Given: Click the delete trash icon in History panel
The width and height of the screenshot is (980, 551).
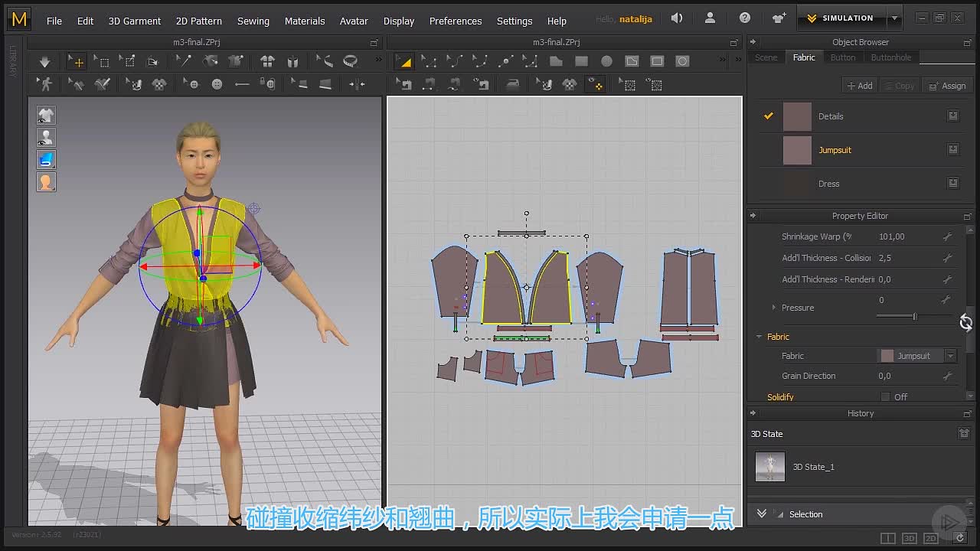Looking at the screenshot, I should 964,434.
